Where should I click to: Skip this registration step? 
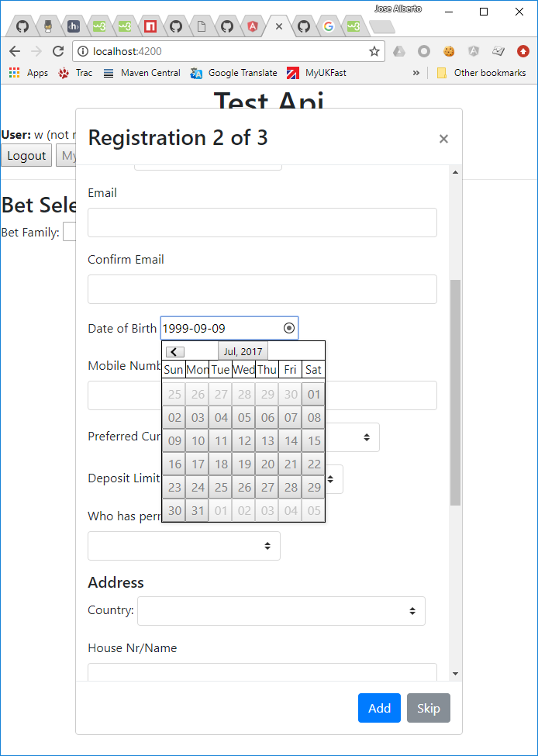(x=428, y=708)
